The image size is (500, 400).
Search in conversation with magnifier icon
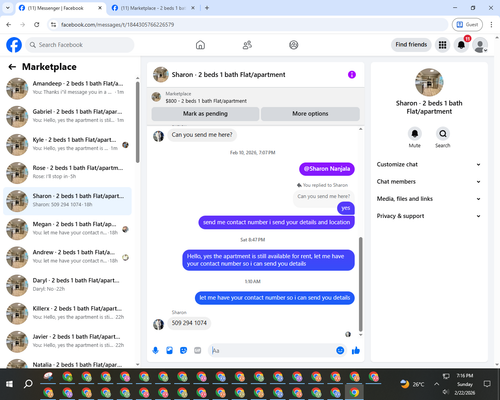point(443,134)
